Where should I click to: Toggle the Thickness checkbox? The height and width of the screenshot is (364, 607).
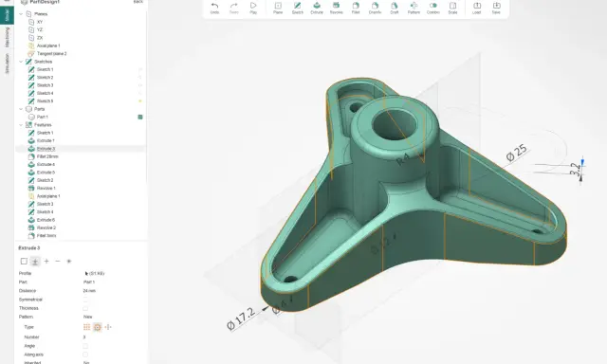pos(85,308)
